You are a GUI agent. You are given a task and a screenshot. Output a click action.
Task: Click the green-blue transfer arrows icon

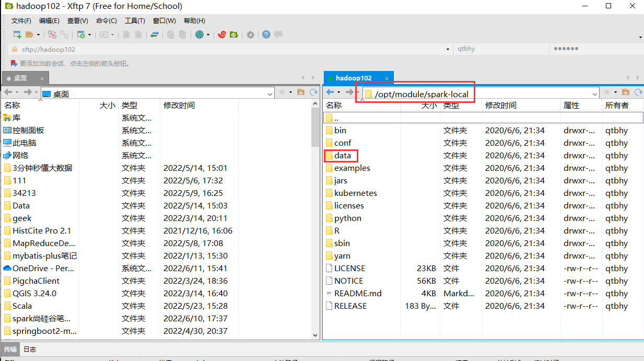pyautogui.click(x=154, y=34)
